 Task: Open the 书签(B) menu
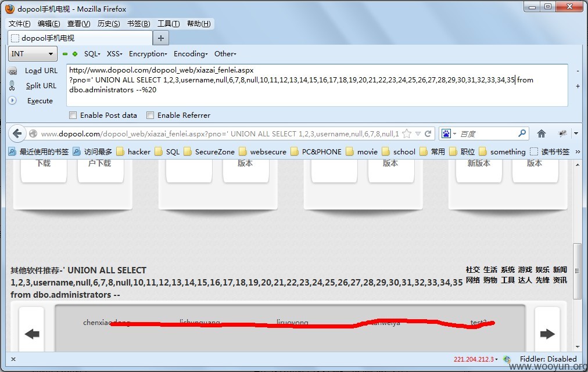138,24
